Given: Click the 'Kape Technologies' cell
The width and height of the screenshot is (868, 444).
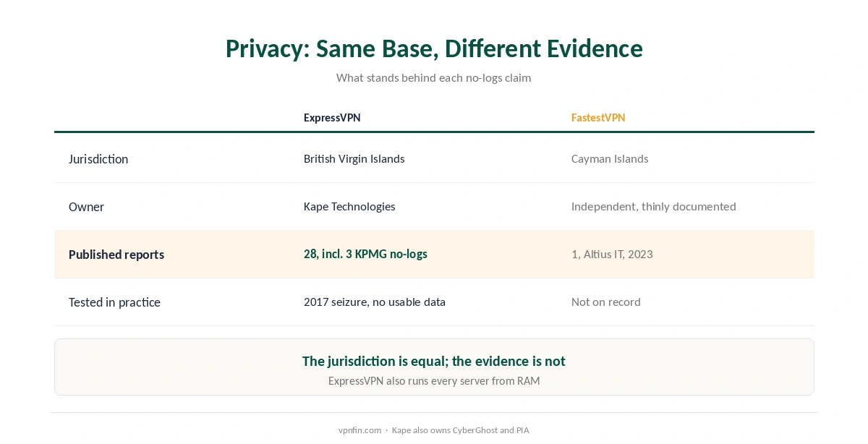Looking at the screenshot, I should coord(349,207).
